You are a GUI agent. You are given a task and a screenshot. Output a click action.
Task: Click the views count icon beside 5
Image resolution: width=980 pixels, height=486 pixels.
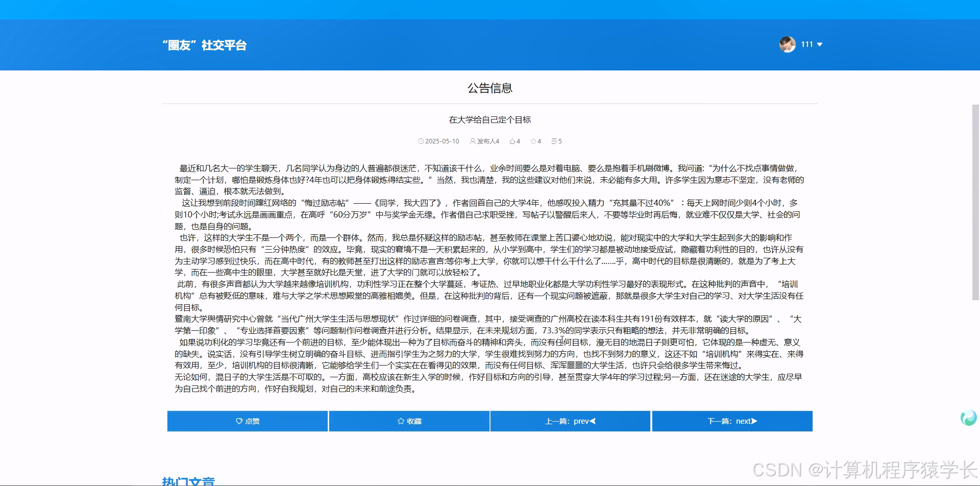554,141
